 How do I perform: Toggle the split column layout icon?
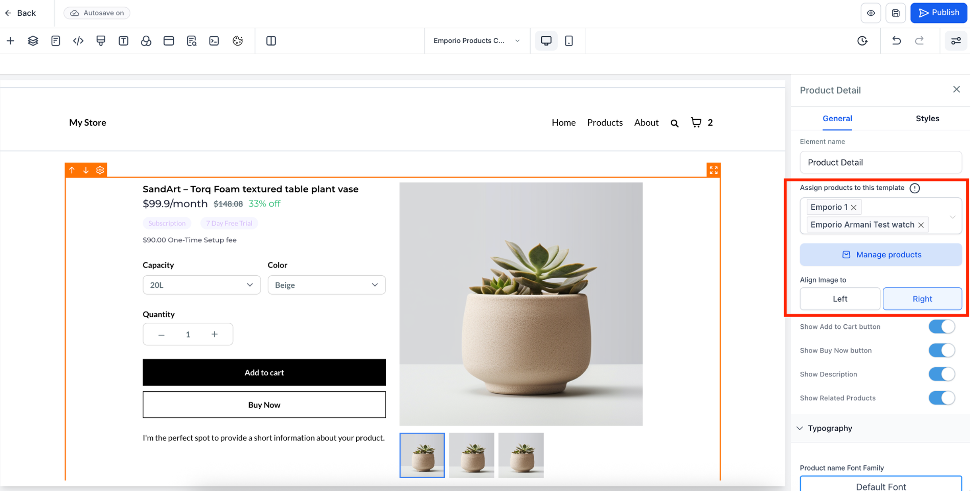271,41
